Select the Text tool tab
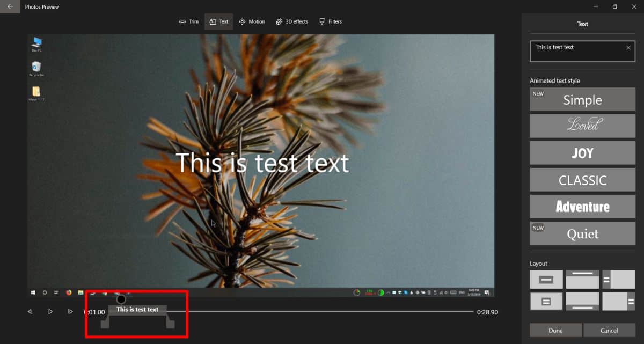This screenshot has height=344, width=644. [218, 21]
